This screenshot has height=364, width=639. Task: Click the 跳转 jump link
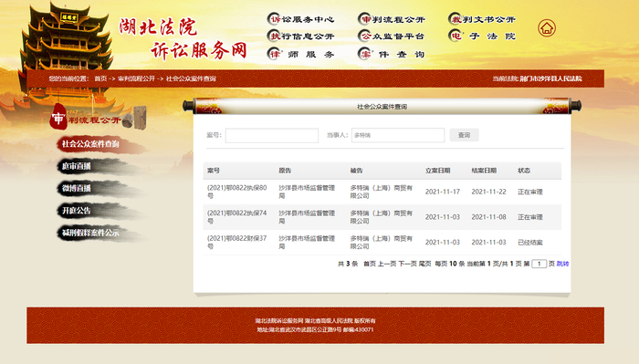coord(563,264)
